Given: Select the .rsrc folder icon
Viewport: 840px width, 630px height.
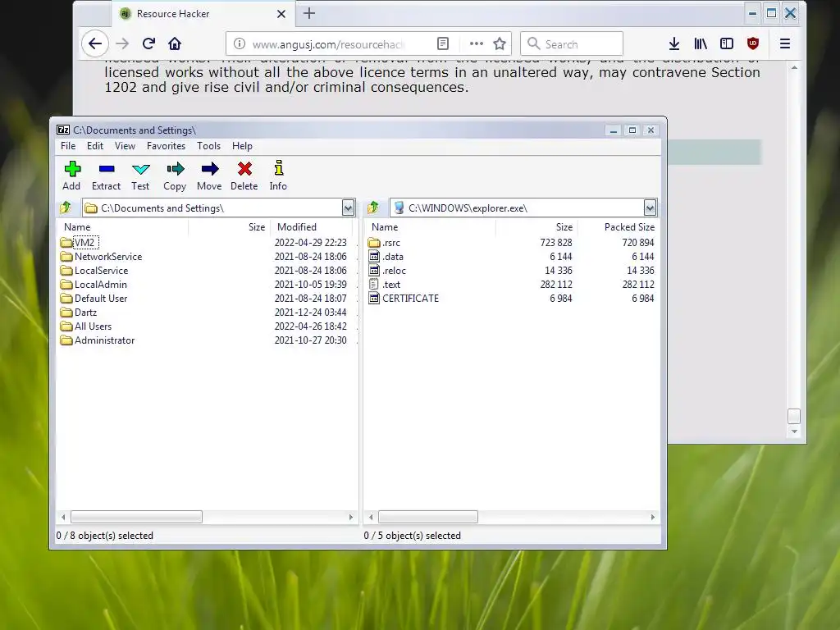Looking at the screenshot, I should click(x=374, y=243).
